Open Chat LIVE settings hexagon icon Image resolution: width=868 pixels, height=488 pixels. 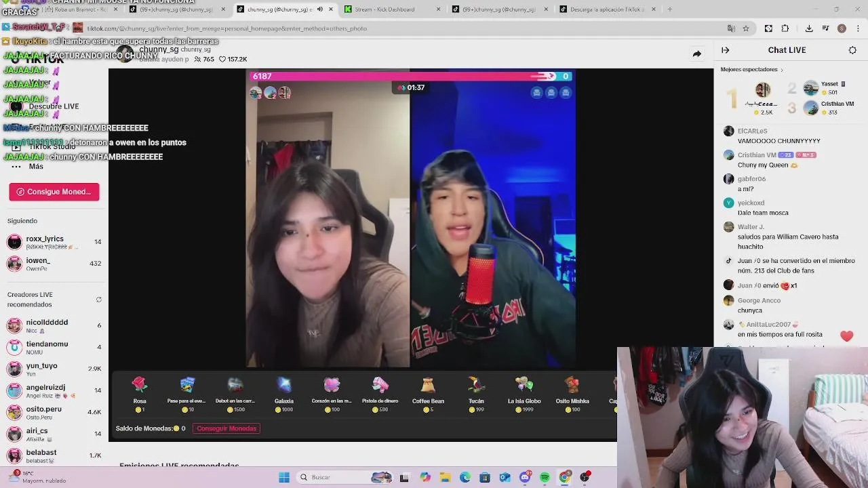852,50
